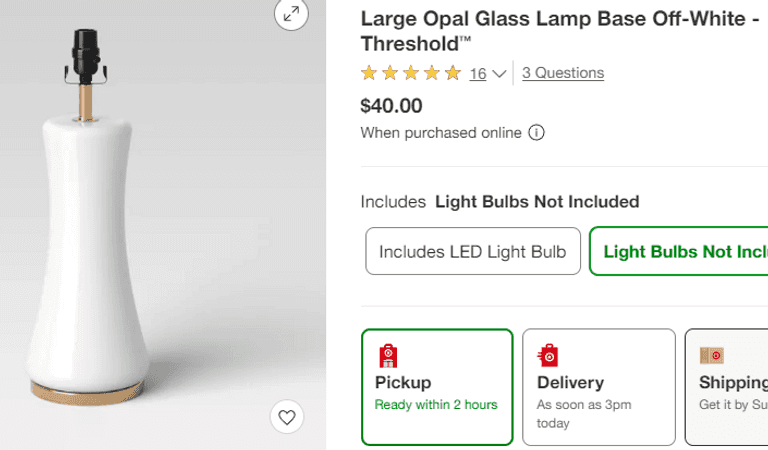Click the red store icon in Pickup
Image resolution: width=768 pixels, height=450 pixels.
tap(388, 356)
